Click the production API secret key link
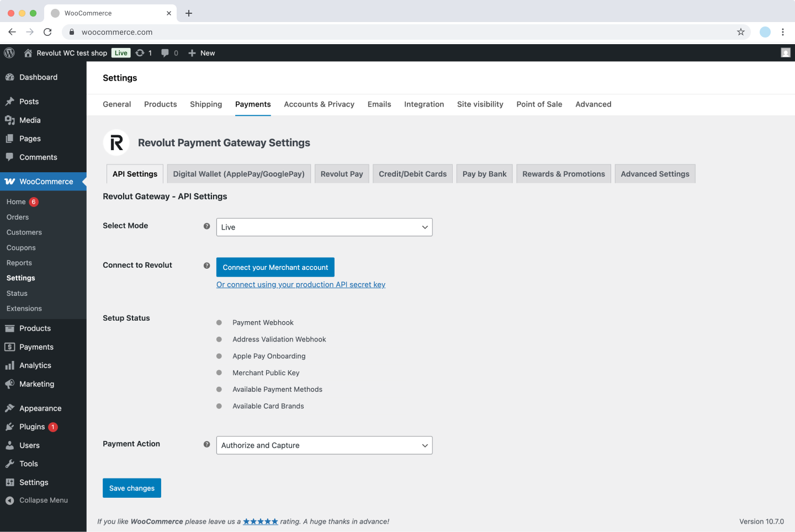This screenshot has width=795, height=532. pos(301,285)
